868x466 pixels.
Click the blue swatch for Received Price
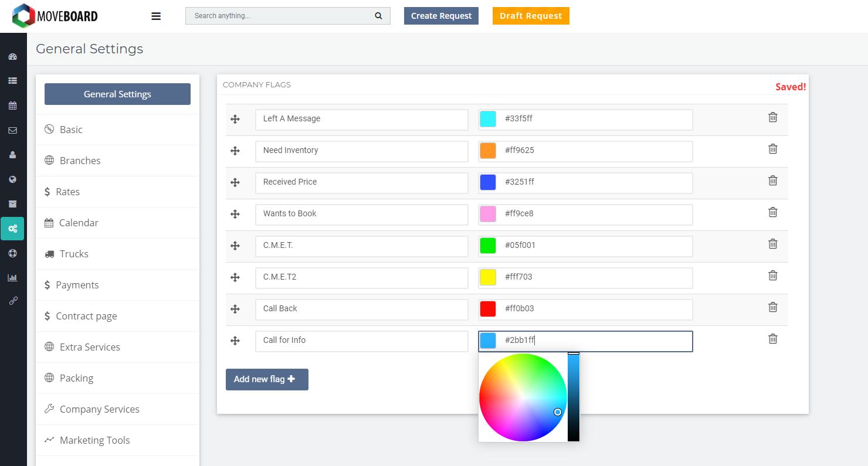tap(488, 182)
